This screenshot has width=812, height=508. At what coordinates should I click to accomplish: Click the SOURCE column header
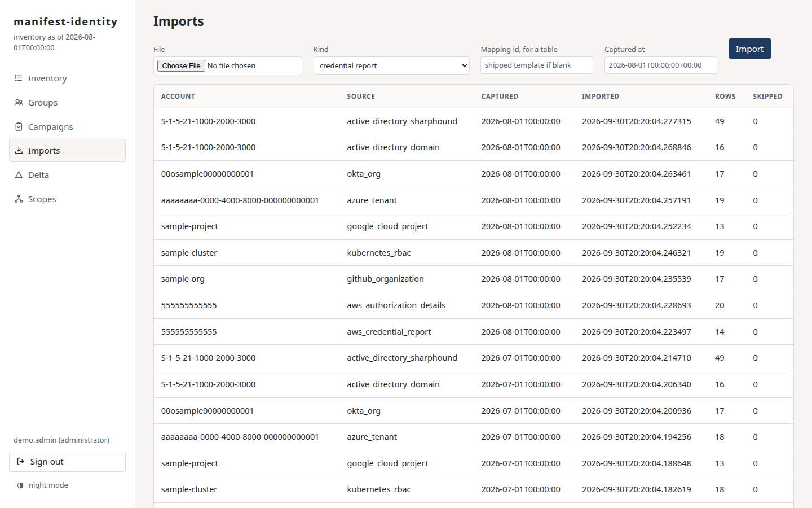[x=361, y=97]
